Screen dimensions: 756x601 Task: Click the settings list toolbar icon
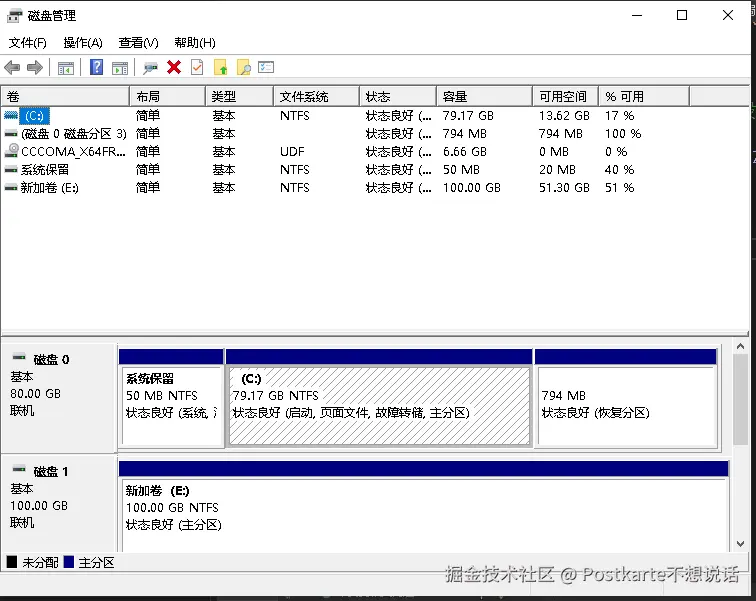pos(266,67)
